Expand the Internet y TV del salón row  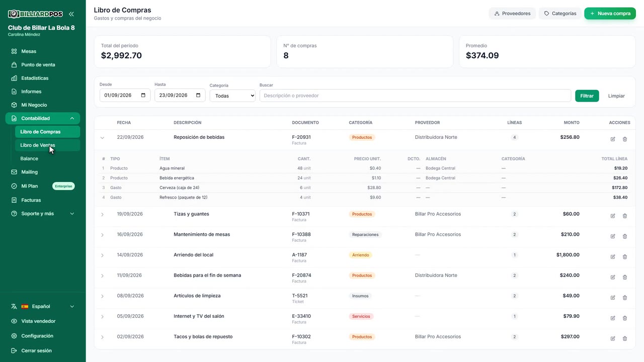point(102,317)
